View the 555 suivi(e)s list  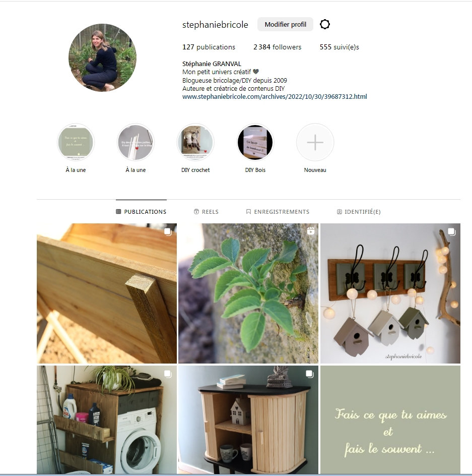(339, 47)
